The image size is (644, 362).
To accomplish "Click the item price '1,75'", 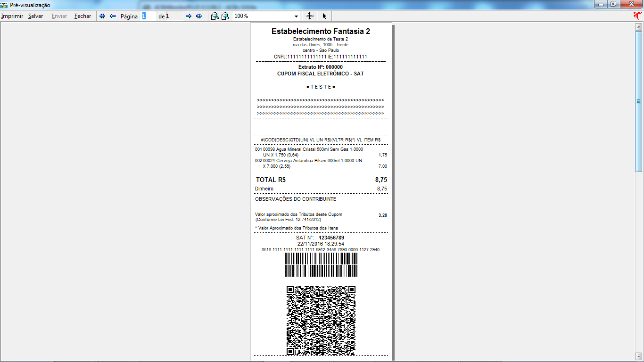I will pyautogui.click(x=383, y=155).
